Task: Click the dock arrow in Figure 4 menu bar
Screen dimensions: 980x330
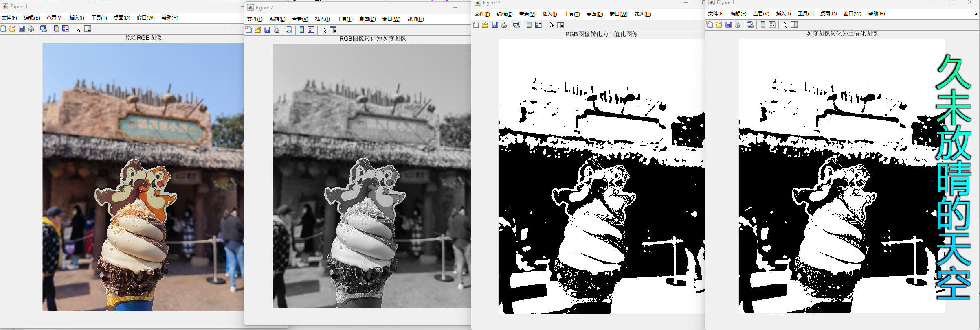Action: tap(976, 14)
